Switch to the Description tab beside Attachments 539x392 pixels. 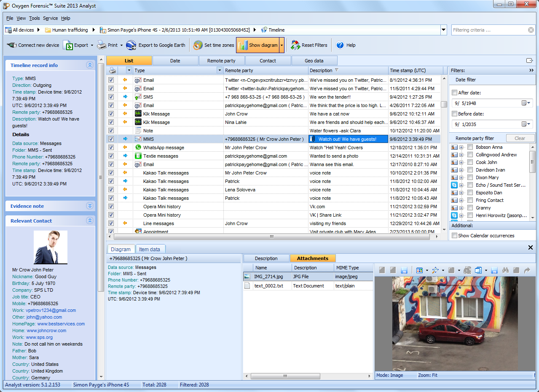(266, 258)
